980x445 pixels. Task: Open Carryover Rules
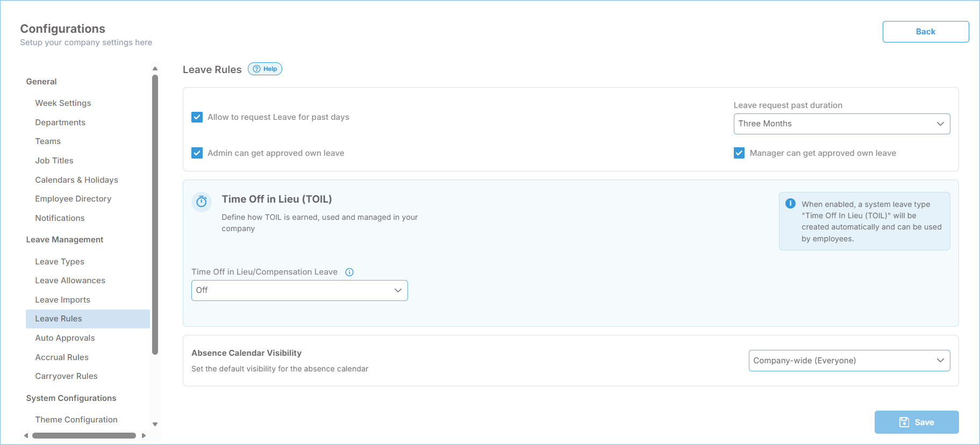[66, 376]
